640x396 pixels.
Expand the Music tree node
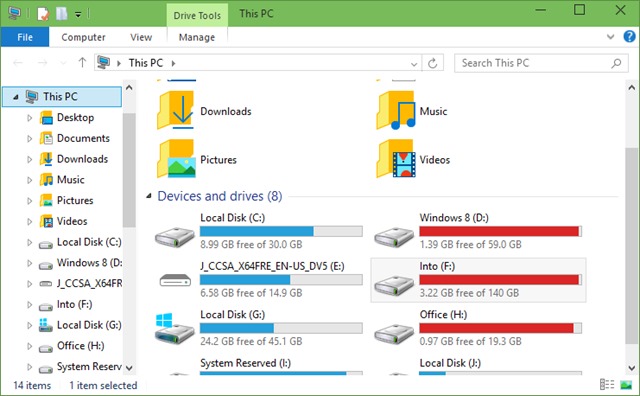click(x=29, y=180)
